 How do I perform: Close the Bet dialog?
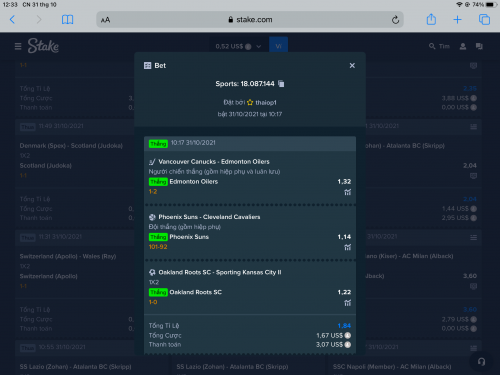pyautogui.click(x=352, y=66)
